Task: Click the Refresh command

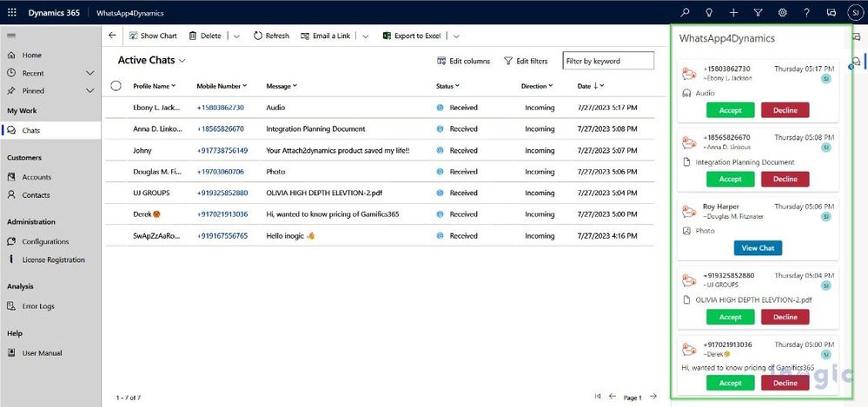Action: pyautogui.click(x=271, y=36)
